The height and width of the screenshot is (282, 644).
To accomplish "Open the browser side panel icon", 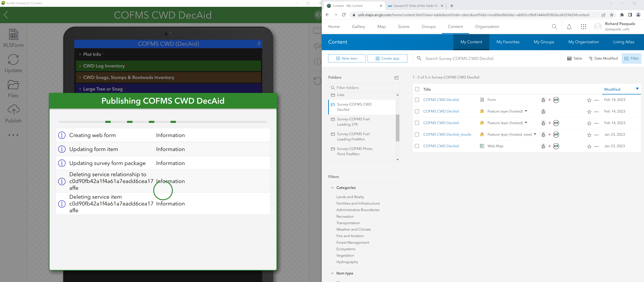I will tap(630, 15).
